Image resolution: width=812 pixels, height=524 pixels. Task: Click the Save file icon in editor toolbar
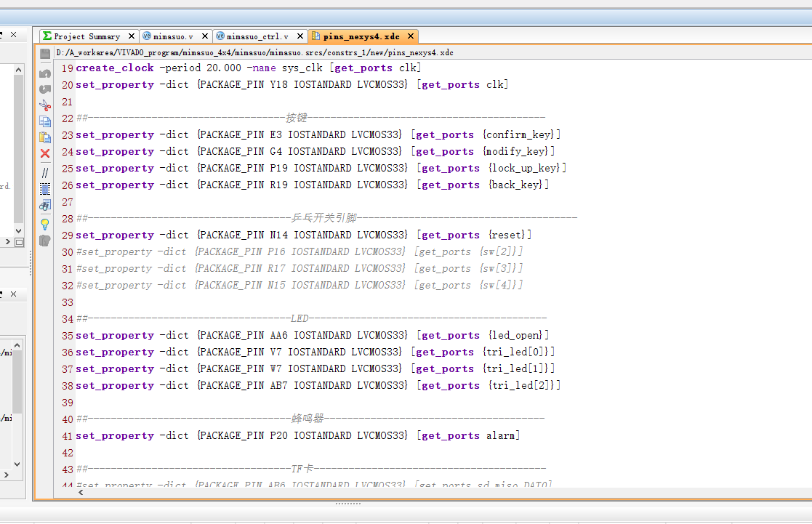[45, 53]
